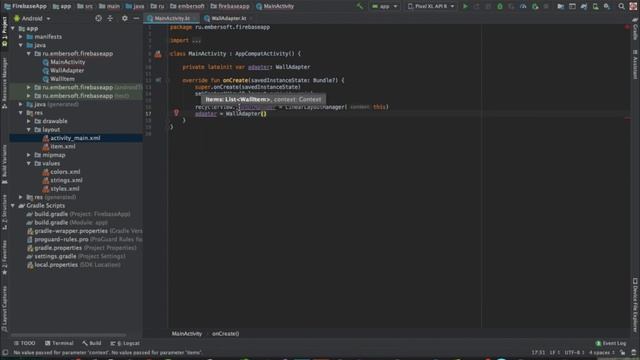The image size is (640, 360).
Task: Open the Gradle side panel tab
Action: (x=635, y=30)
